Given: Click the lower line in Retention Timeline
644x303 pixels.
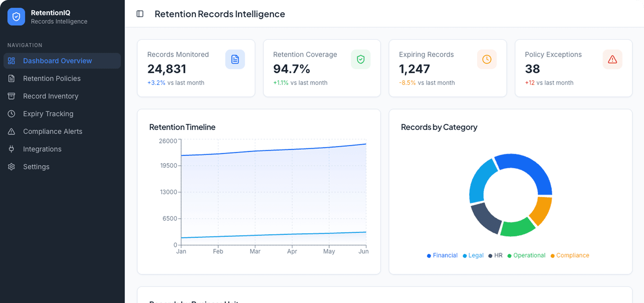Looking at the screenshot, I should pos(274,235).
